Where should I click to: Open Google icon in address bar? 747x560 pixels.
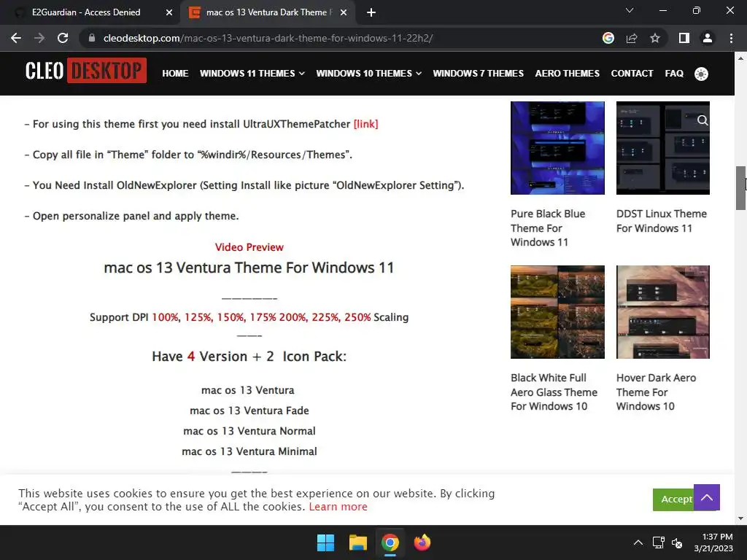[x=608, y=38]
